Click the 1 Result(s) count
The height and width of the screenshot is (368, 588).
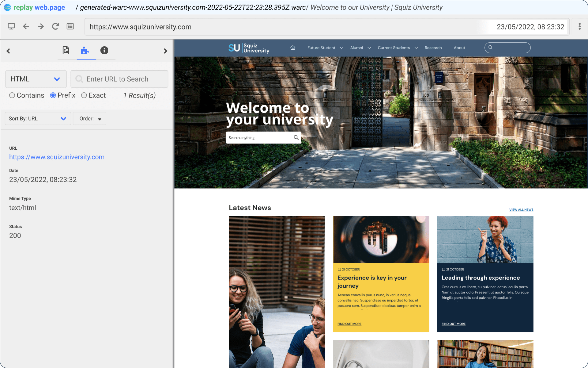pos(139,96)
